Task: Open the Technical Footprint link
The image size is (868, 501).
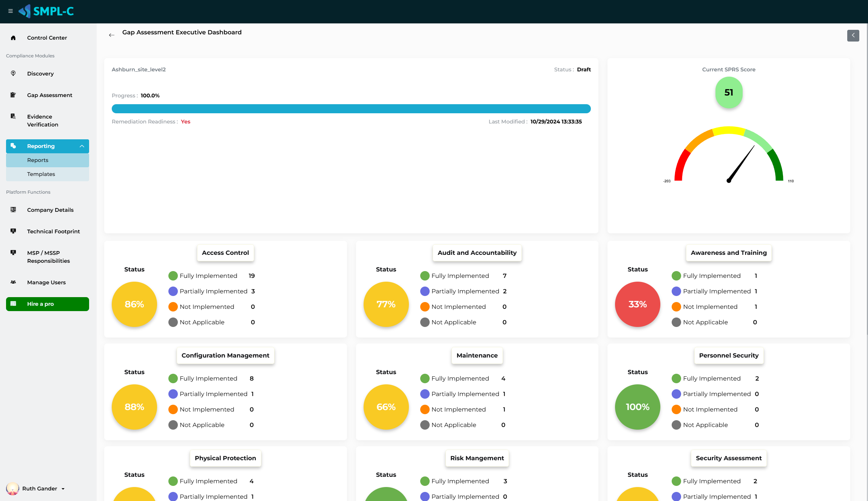Action: (54, 231)
